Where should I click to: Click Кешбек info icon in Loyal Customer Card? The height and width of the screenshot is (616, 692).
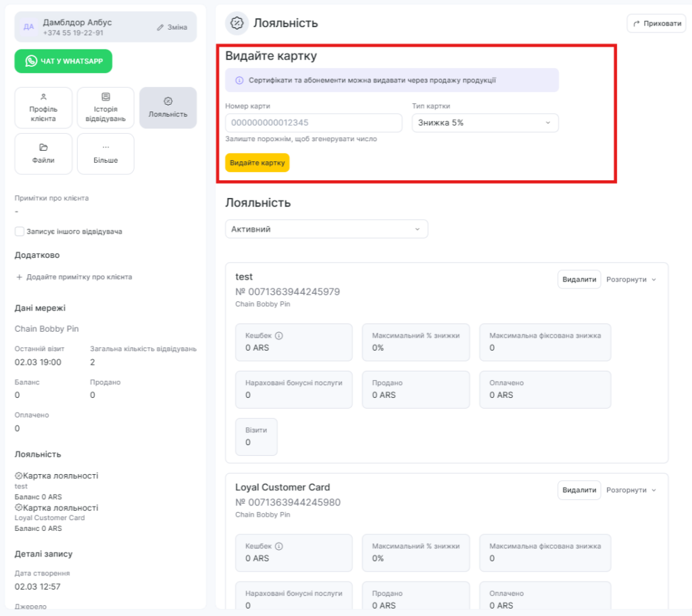pyautogui.click(x=278, y=546)
